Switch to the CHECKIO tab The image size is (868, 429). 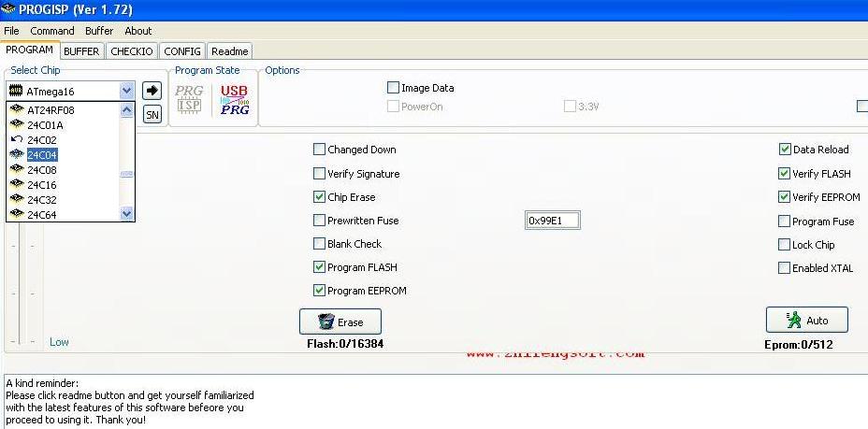[132, 51]
